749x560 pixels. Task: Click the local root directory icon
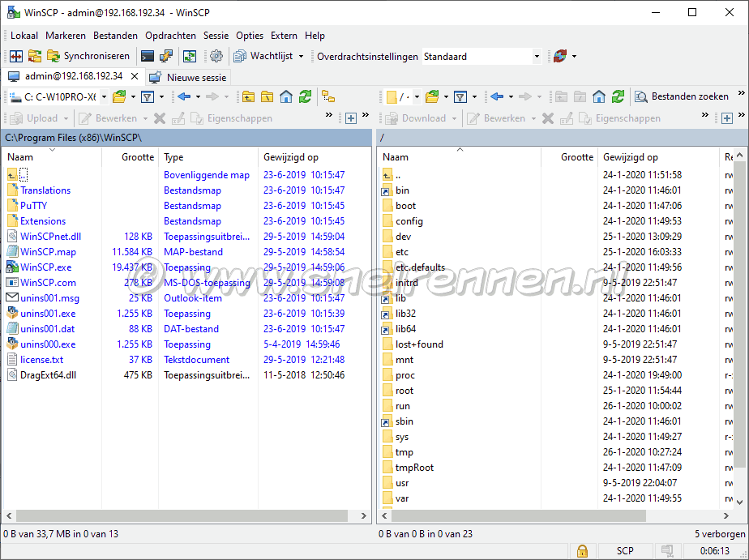267,97
